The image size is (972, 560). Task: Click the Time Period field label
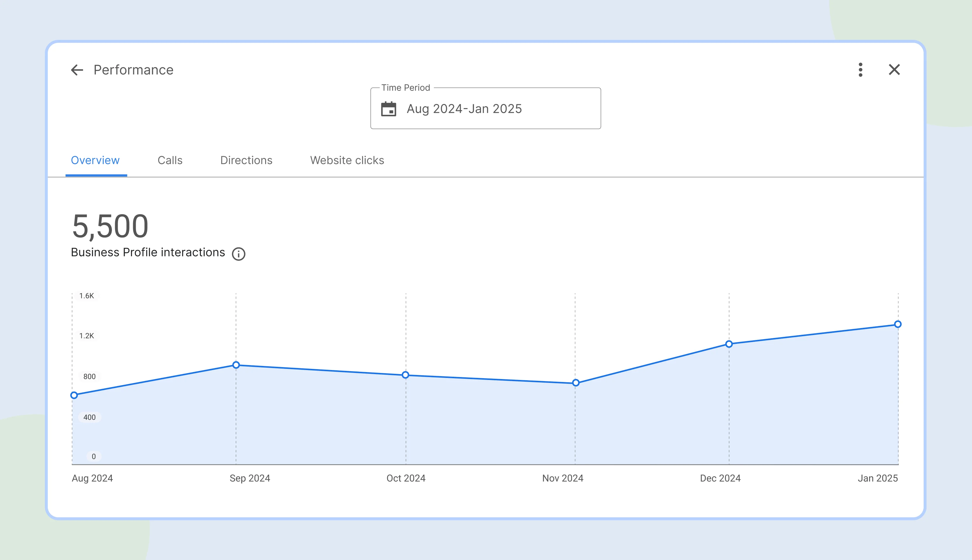(x=406, y=88)
